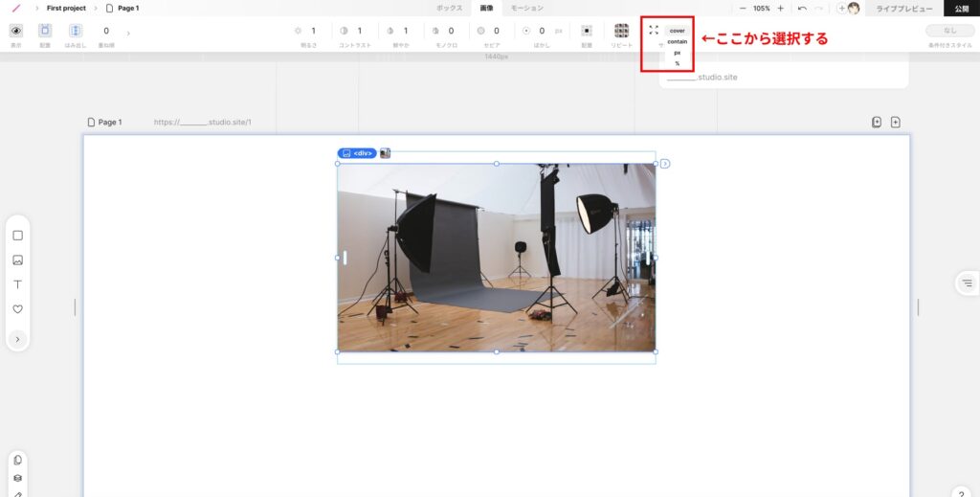Toggle the alignment (配置) button
The height and width of the screenshot is (497, 980).
45,31
